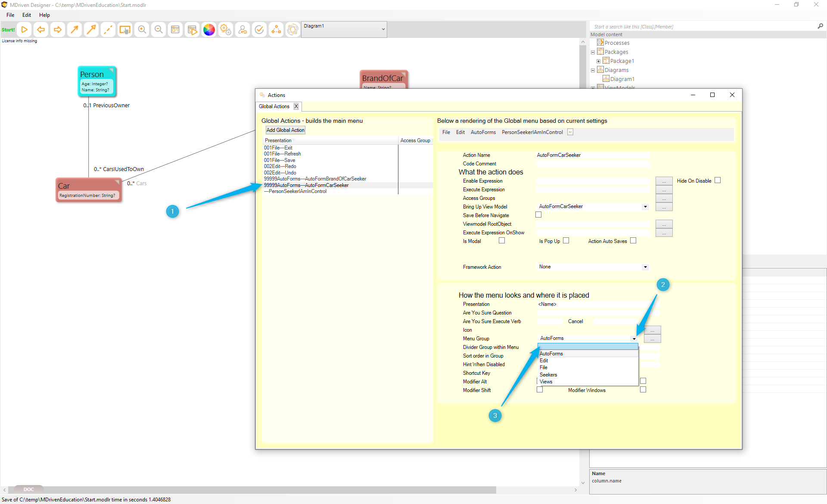Click the checkmark validation toolbar icon
This screenshot has width=827, height=504.
pos(259,30)
